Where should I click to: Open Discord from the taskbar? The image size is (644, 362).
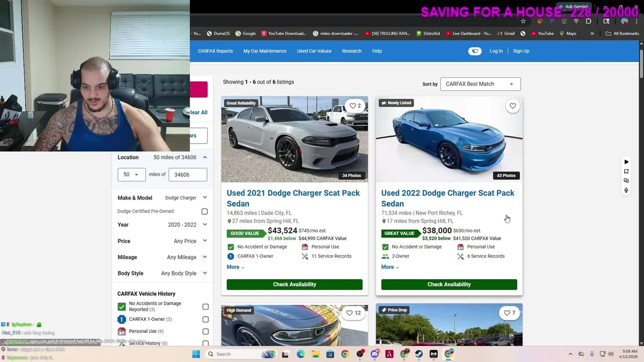point(374,354)
